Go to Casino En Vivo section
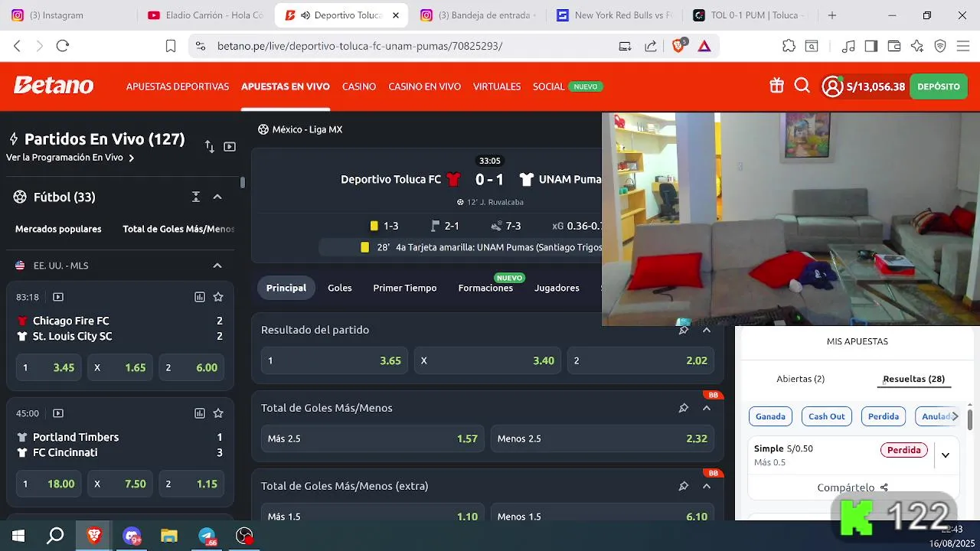The height and width of the screenshot is (551, 980). pyautogui.click(x=424, y=86)
